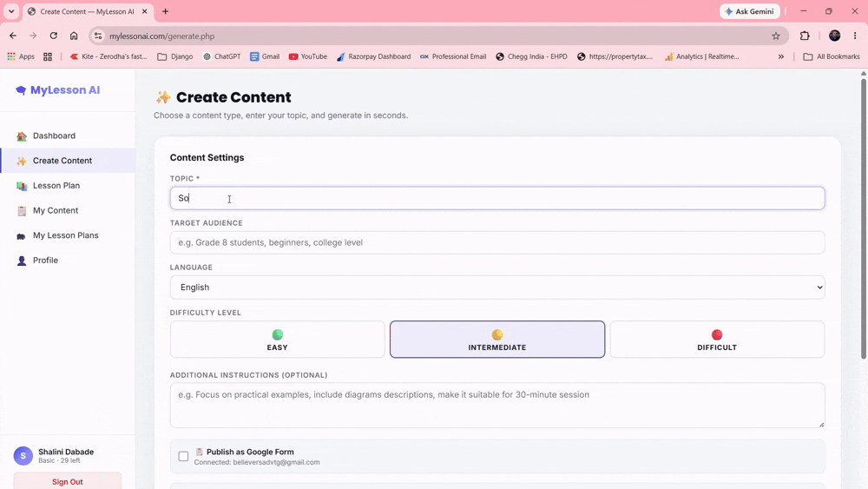
Task: Enable Publish as Google Form checkbox
Action: point(183,456)
